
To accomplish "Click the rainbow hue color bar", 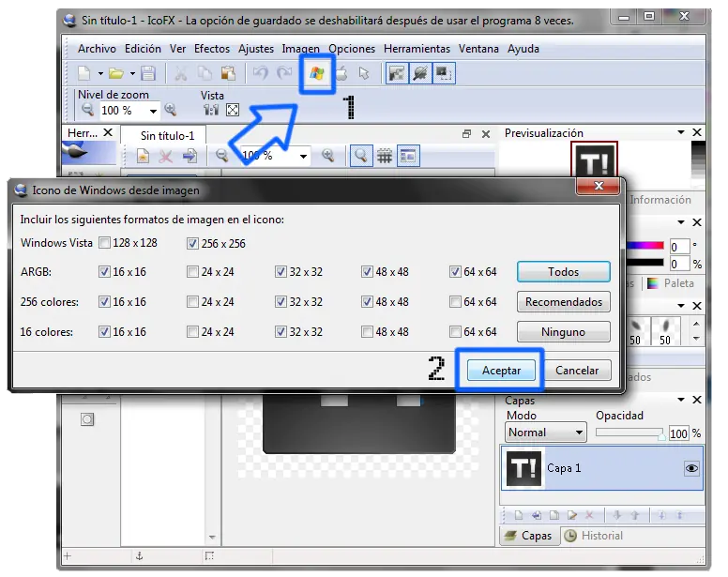I will pyautogui.click(x=645, y=246).
